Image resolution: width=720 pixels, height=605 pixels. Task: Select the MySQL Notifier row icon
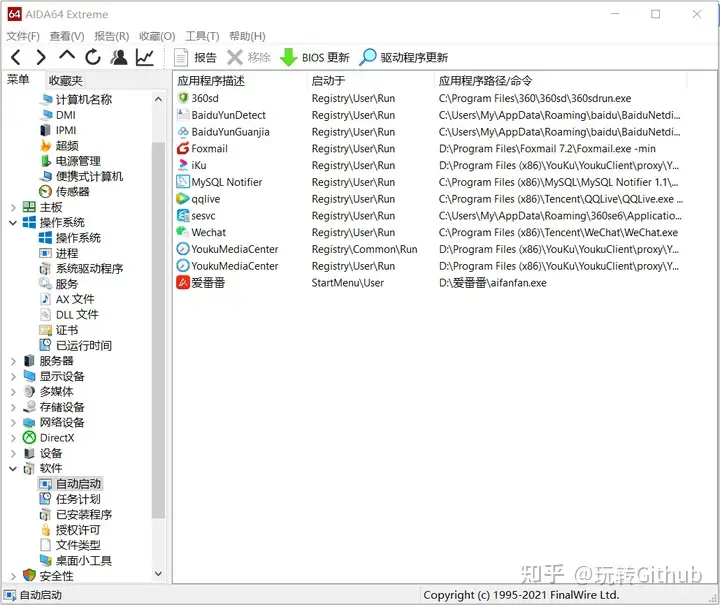point(183,182)
